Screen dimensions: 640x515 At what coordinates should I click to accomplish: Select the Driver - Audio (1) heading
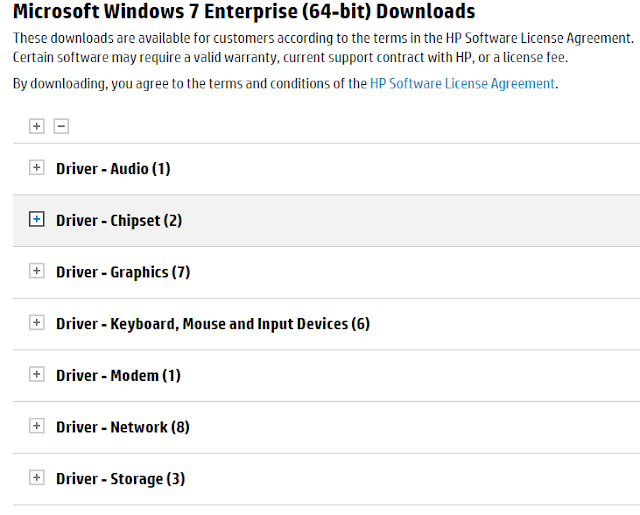(x=113, y=169)
